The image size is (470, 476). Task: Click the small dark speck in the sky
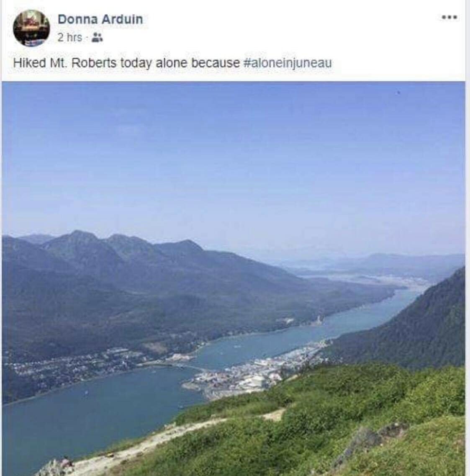tap(399, 91)
